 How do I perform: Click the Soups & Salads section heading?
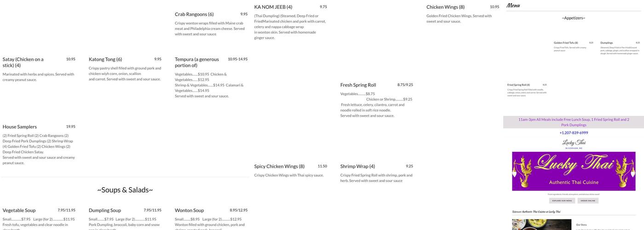125,190
